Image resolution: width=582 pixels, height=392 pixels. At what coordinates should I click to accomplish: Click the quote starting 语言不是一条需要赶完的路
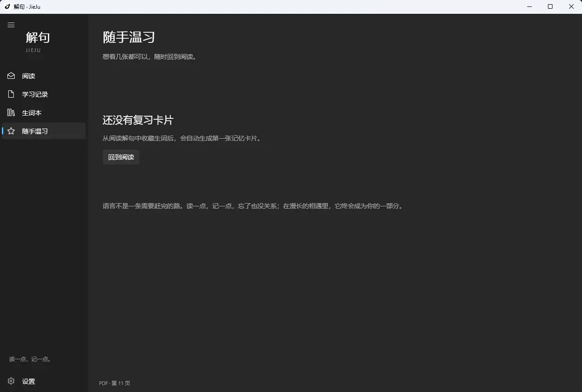click(253, 206)
